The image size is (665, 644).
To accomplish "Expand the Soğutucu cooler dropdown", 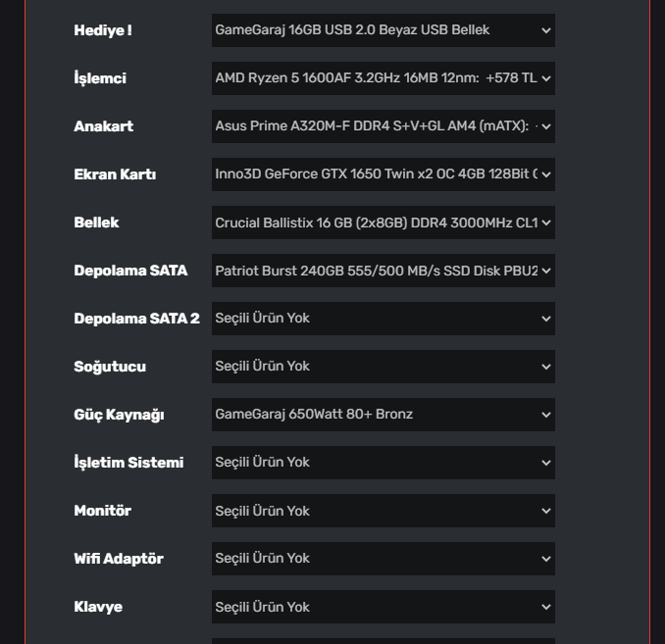I will click(383, 367).
